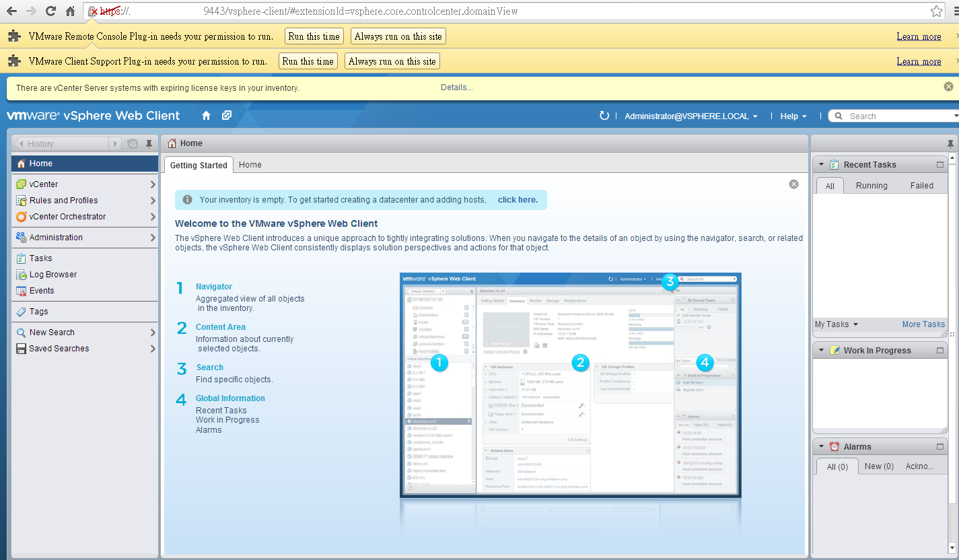The image size is (959, 560).
Task: Dismiss the expiring license keys notification
Action: [948, 86]
